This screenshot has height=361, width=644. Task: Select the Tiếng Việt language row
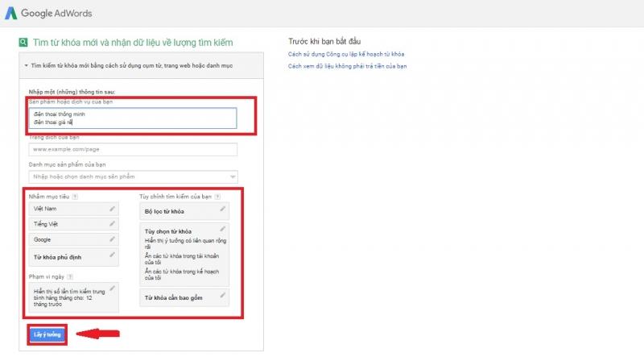[74, 224]
